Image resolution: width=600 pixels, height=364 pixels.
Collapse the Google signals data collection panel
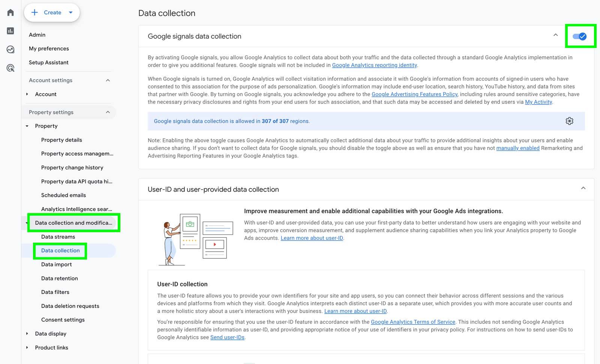point(555,35)
